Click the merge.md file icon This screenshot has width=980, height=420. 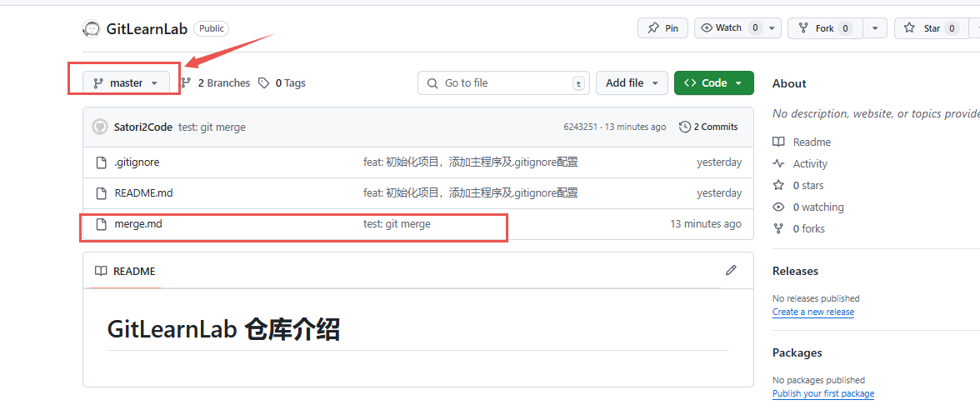[102, 223]
